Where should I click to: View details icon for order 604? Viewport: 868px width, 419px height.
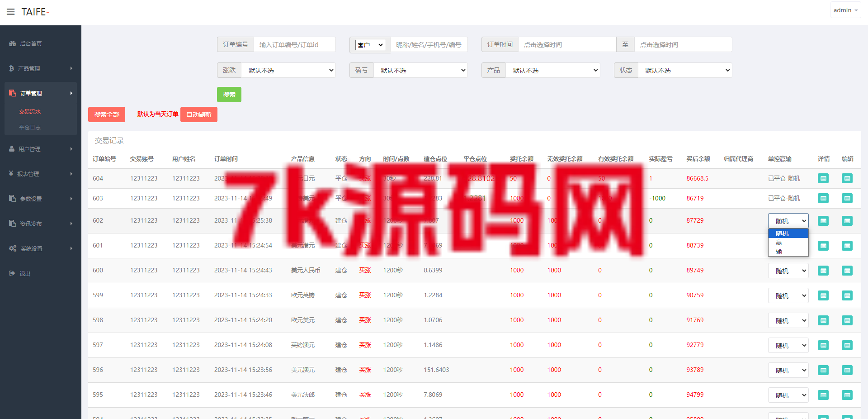[823, 178]
